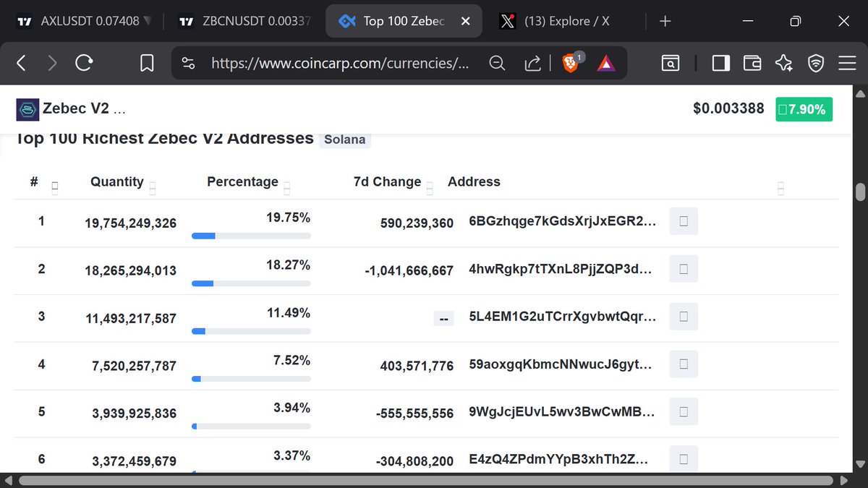Select quantity 19,754,249,326

(130, 223)
